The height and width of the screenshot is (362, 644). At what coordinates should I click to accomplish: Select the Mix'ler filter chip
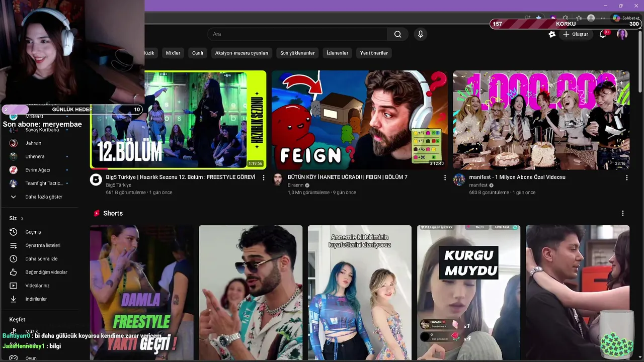(x=173, y=53)
